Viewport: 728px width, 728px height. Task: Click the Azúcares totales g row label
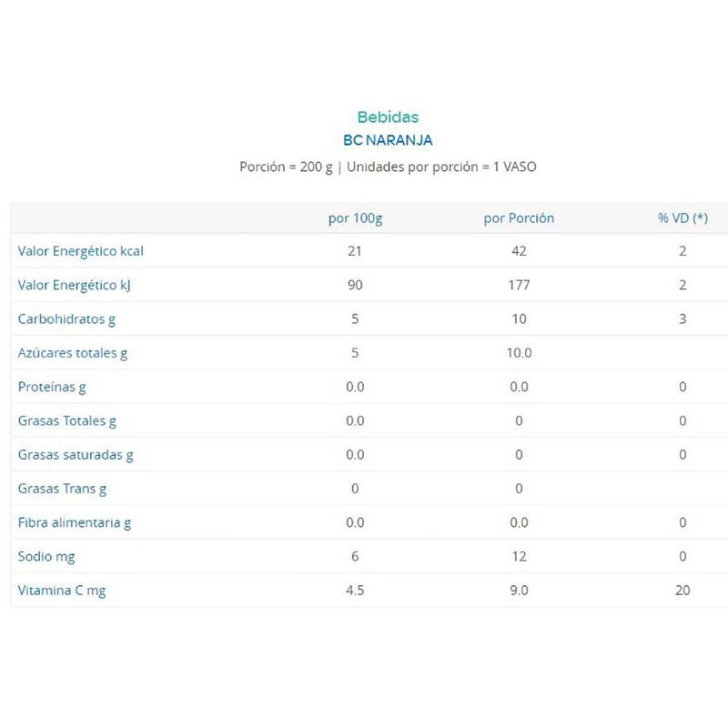pyautogui.click(x=73, y=353)
